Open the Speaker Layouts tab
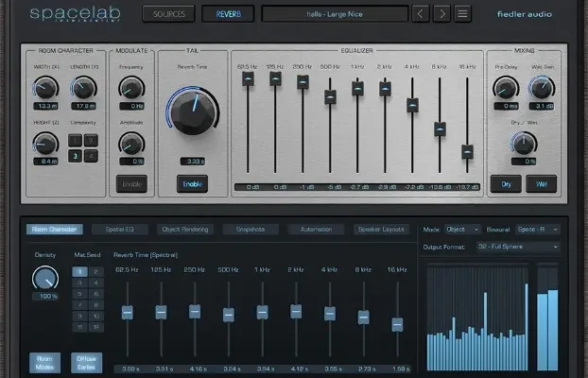Image resolution: width=588 pixels, height=378 pixels. coord(382,230)
